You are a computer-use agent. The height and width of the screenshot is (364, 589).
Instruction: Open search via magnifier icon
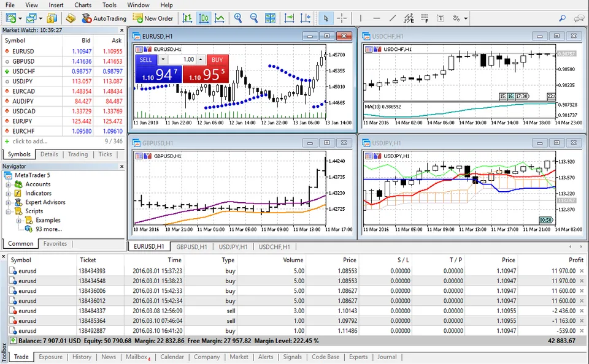coord(563,18)
